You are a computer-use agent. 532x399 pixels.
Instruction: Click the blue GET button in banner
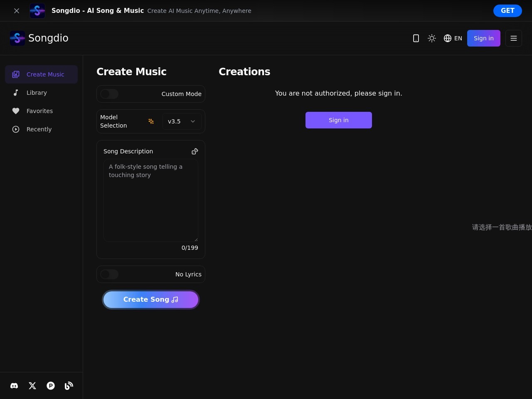click(507, 11)
